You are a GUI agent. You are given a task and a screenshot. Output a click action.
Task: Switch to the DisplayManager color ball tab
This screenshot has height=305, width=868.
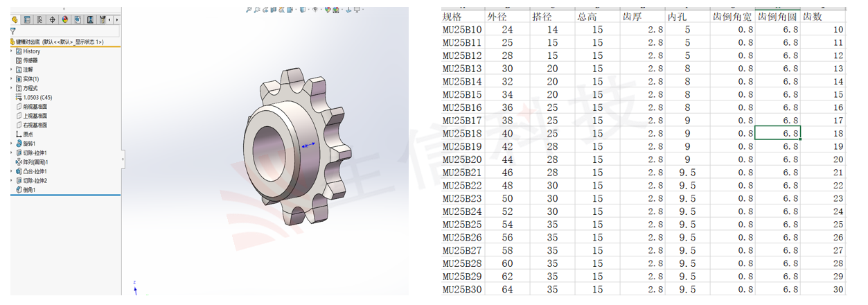coord(64,19)
